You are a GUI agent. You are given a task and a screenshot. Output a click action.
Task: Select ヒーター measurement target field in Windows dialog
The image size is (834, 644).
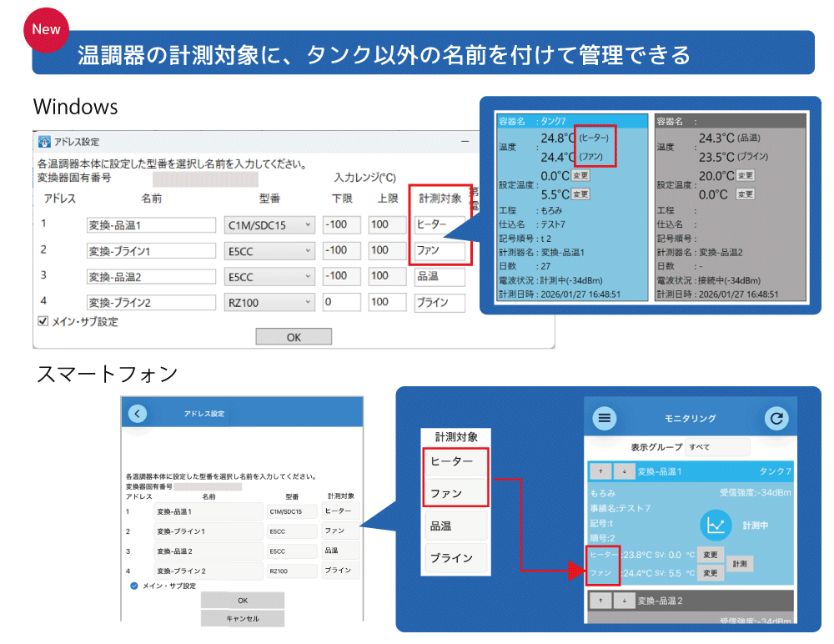(x=439, y=225)
